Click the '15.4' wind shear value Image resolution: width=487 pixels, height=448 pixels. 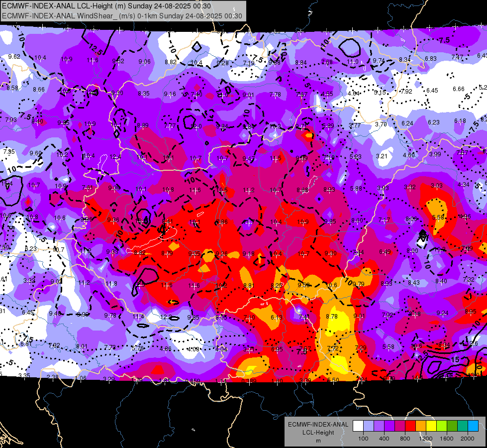point(6,184)
